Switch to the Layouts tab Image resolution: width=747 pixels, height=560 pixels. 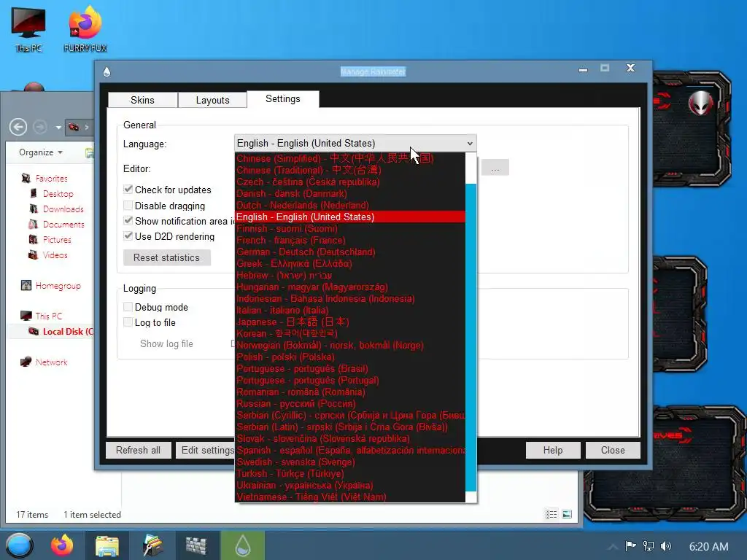coord(212,100)
